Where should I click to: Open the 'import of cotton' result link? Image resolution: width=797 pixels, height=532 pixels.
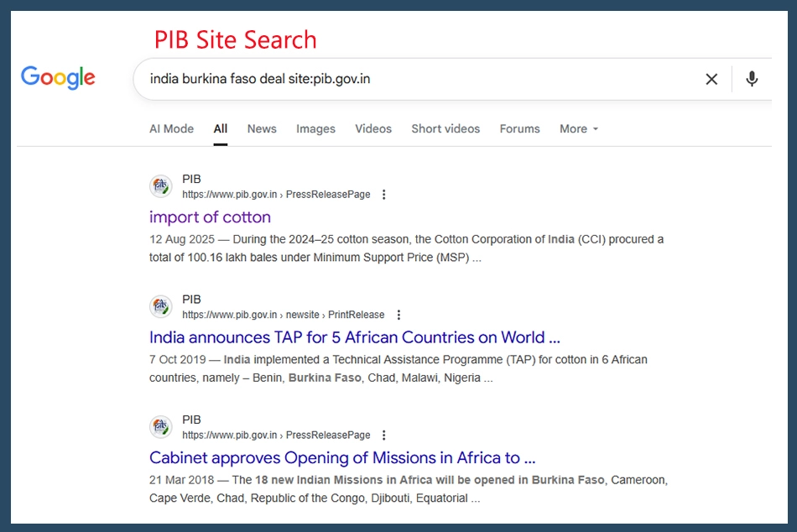210,217
